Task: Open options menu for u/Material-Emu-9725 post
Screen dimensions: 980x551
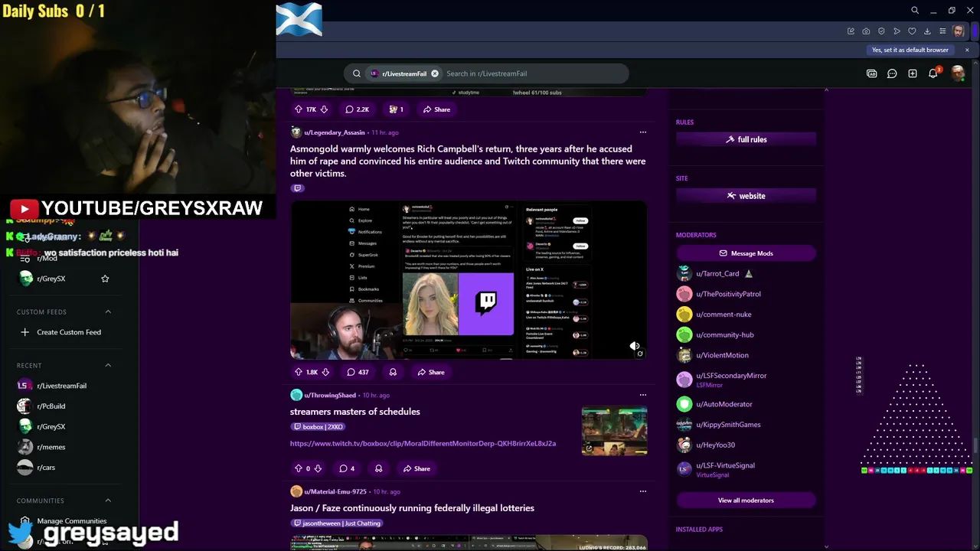Action: tap(642, 491)
